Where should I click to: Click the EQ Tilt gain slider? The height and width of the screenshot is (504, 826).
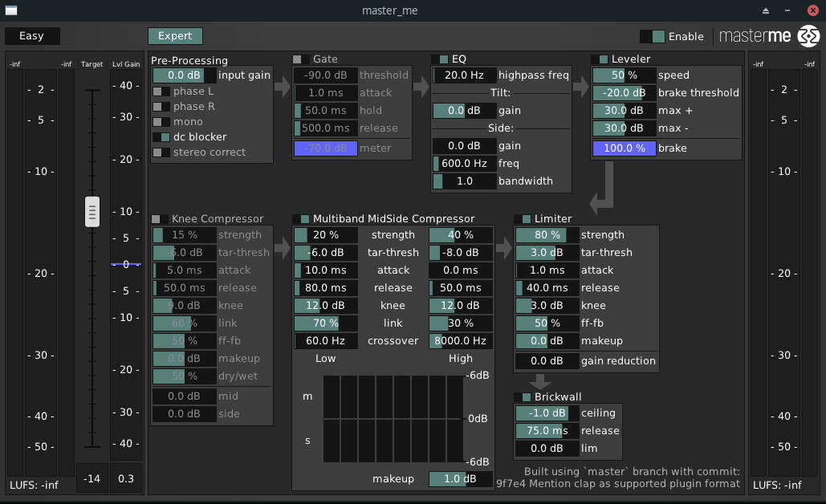tap(465, 111)
